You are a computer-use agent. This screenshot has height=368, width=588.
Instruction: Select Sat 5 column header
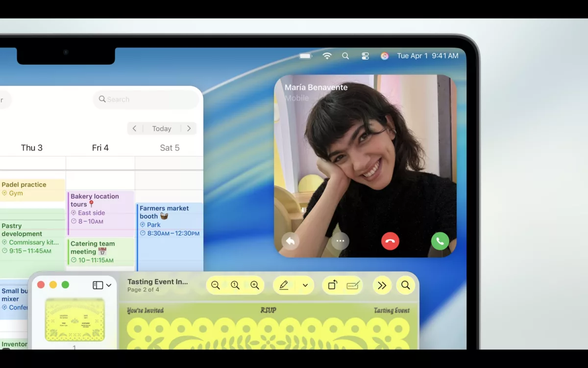[170, 148]
